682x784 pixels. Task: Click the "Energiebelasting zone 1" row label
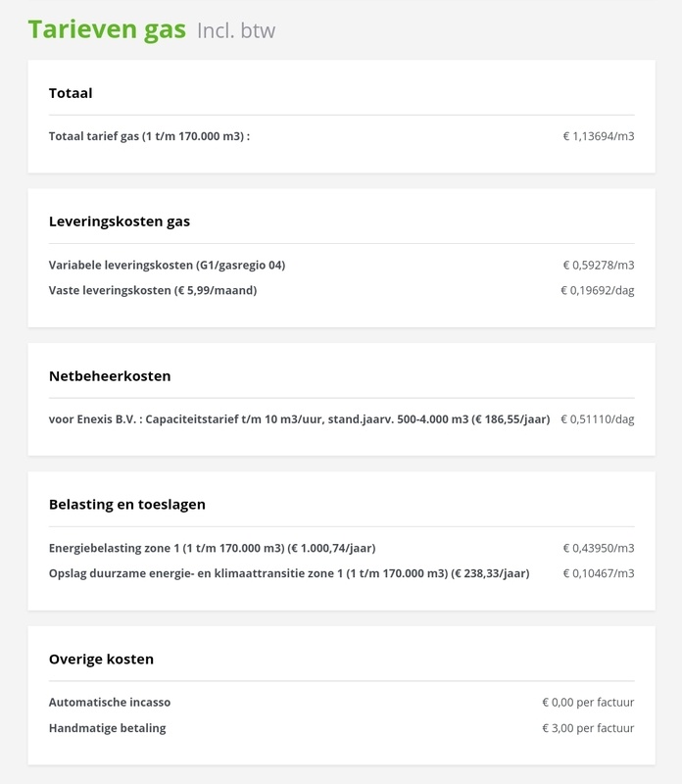coord(212,548)
